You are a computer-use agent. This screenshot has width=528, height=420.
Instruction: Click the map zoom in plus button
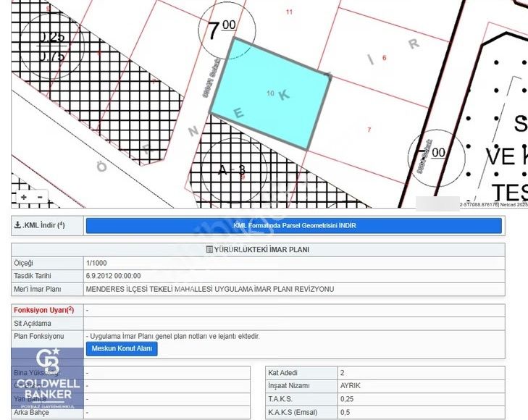pyautogui.click(x=24, y=197)
